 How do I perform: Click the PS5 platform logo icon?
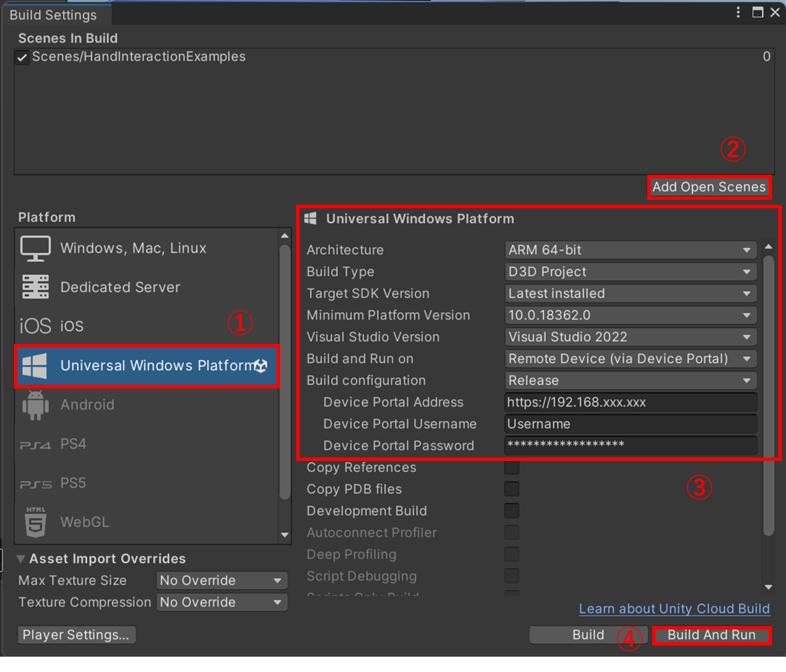coord(35,484)
